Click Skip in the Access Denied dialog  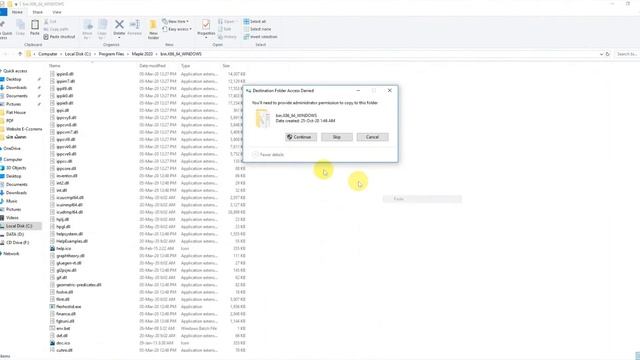(x=337, y=137)
